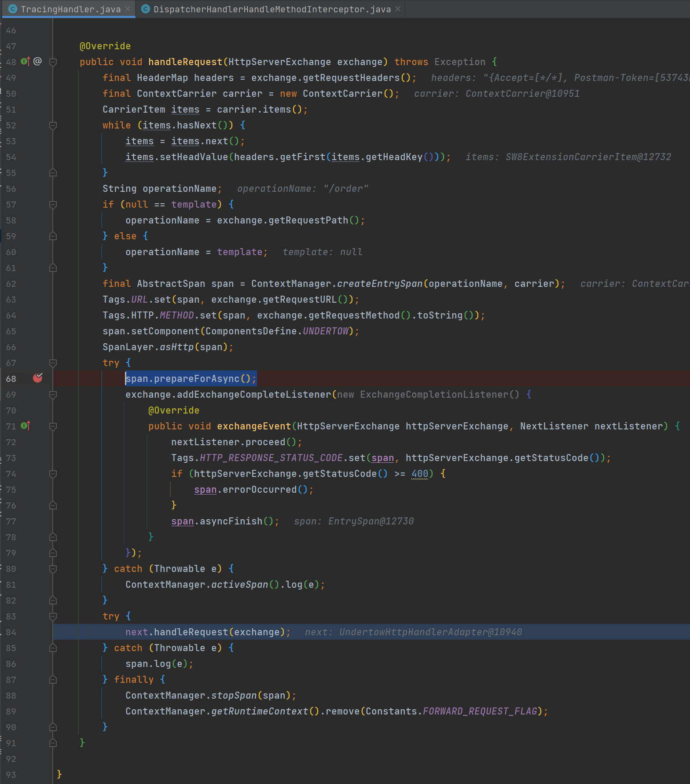Collapse the if block fold on line 57

coord(53,205)
